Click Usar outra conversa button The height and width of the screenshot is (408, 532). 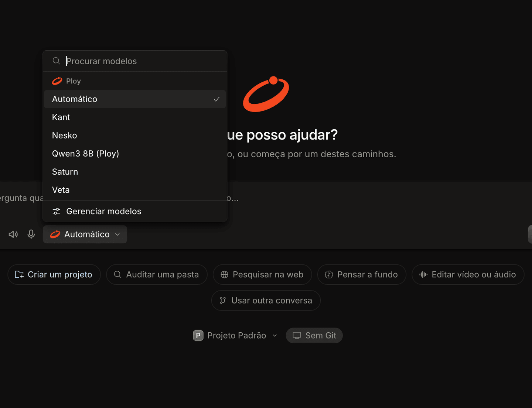(266, 301)
